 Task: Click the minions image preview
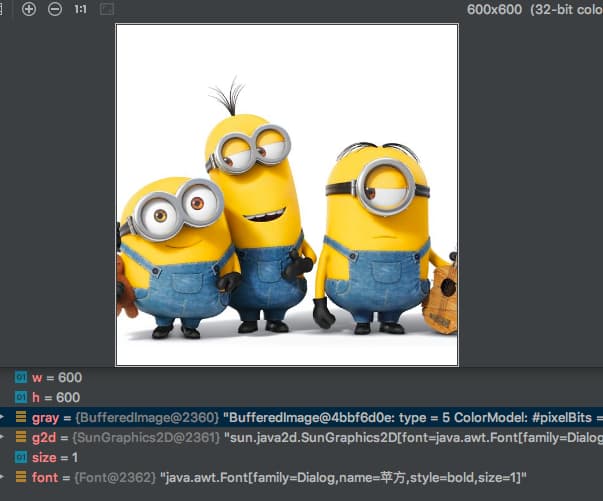(x=287, y=195)
